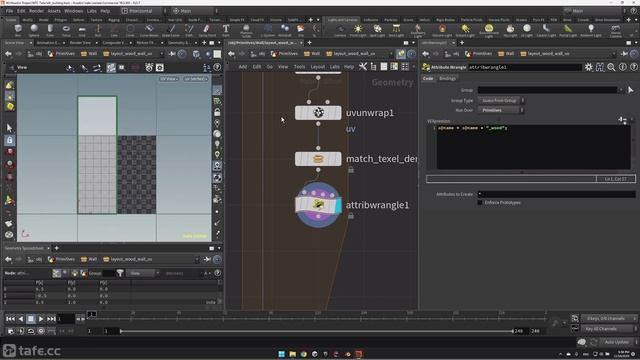The width and height of the screenshot is (640, 360).
Task: Switch to the Bindings tab
Action: click(x=447, y=78)
